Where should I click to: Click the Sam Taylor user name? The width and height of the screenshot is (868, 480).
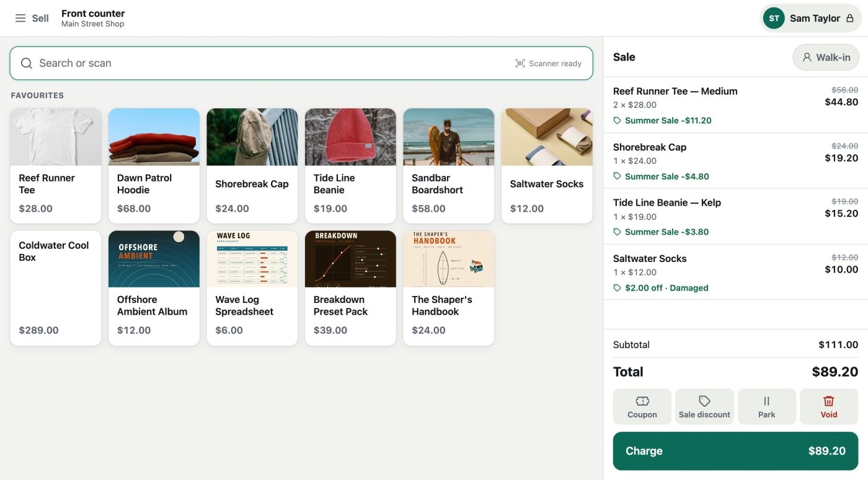(x=815, y=19)
